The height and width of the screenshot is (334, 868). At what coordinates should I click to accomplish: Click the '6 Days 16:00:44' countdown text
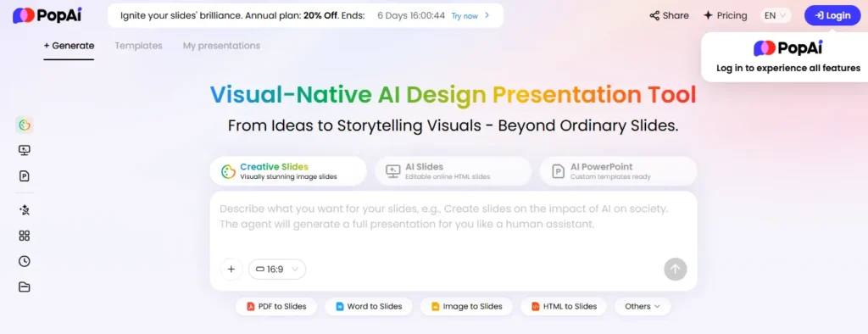point(411,15)
